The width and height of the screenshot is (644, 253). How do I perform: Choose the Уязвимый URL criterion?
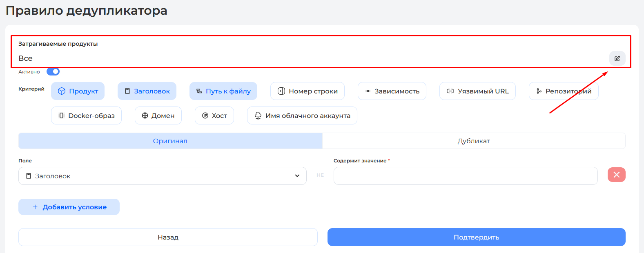[477, 91]
